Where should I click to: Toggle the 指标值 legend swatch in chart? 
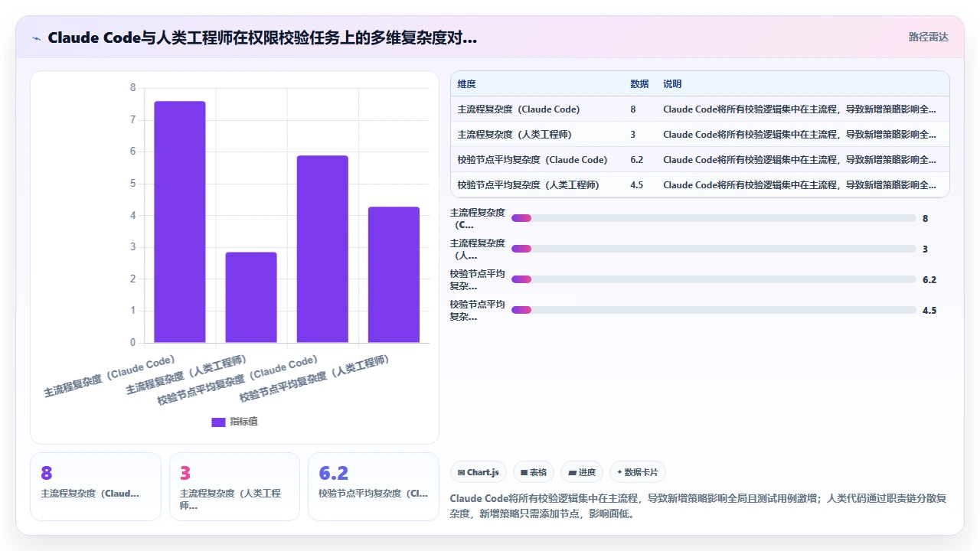tap(218, 422)
